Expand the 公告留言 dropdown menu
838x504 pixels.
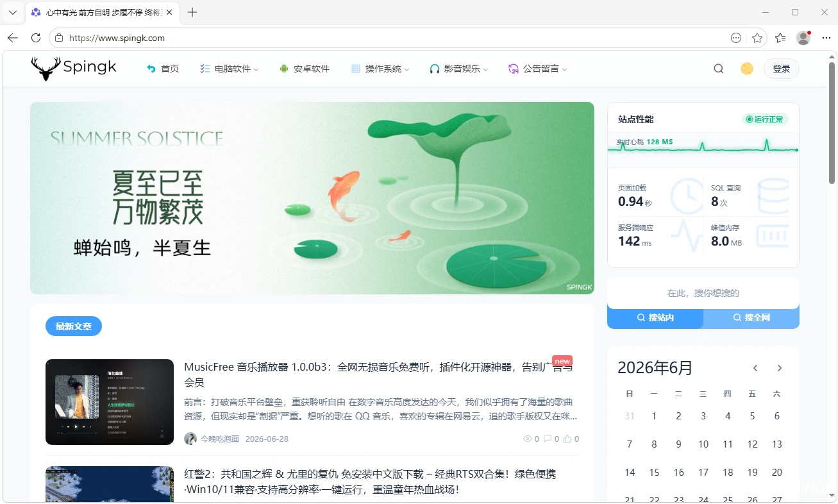pos(538,69)
